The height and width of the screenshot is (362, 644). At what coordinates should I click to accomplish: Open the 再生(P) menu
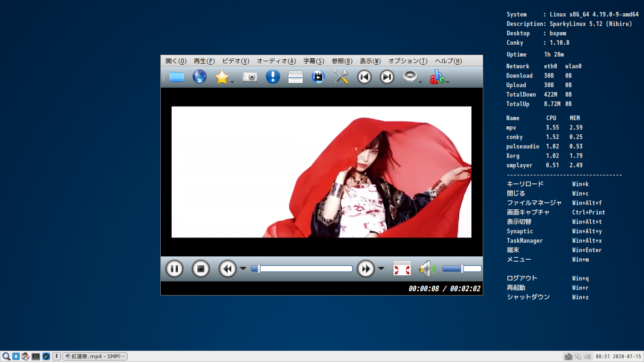204,61
